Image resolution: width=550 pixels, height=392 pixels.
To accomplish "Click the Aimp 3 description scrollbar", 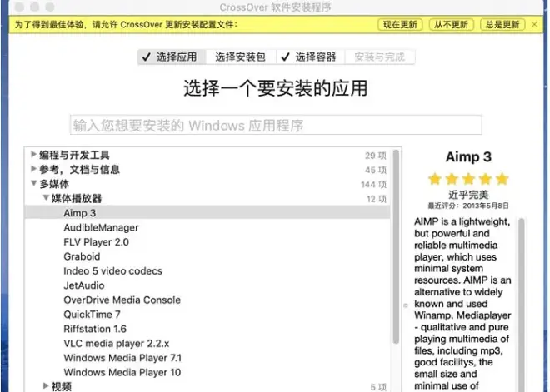I will 522,305.
